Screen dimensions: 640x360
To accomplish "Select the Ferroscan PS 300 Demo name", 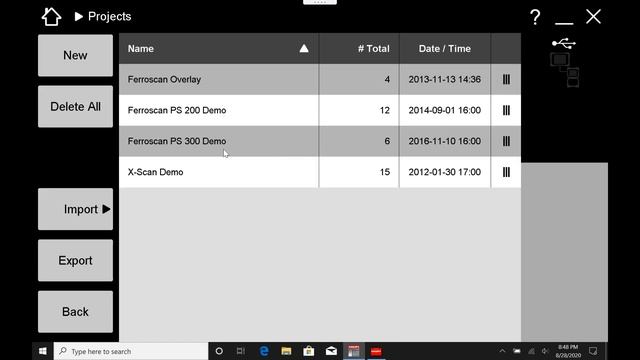I will click(x=177, y=141).
